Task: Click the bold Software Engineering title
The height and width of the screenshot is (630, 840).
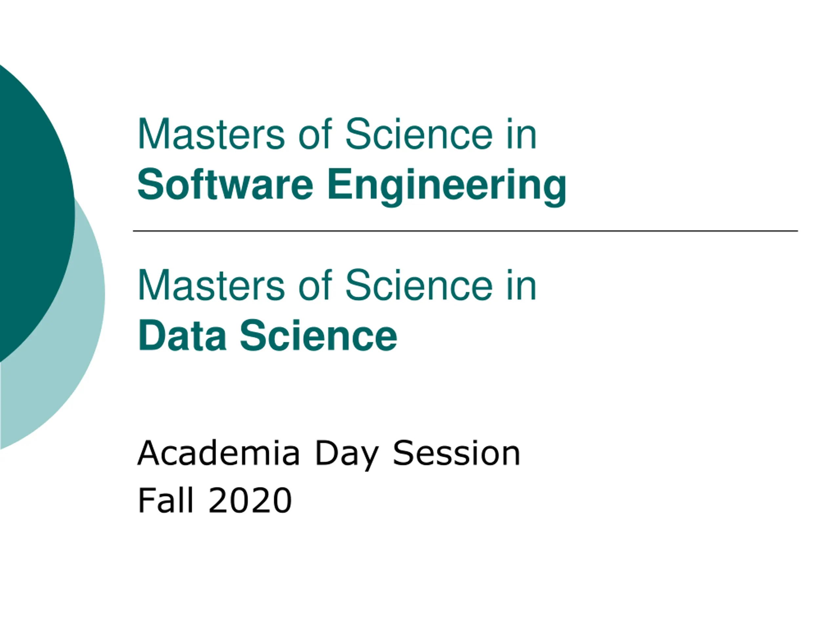Action: click(352, 187)
